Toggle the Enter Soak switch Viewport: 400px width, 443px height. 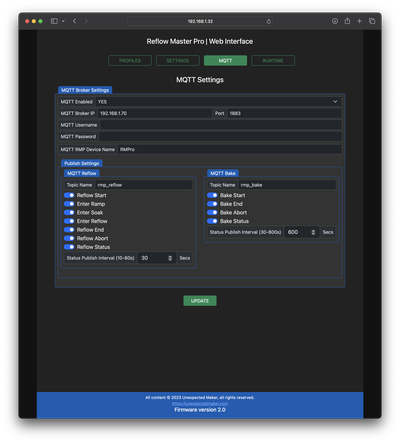69,212
